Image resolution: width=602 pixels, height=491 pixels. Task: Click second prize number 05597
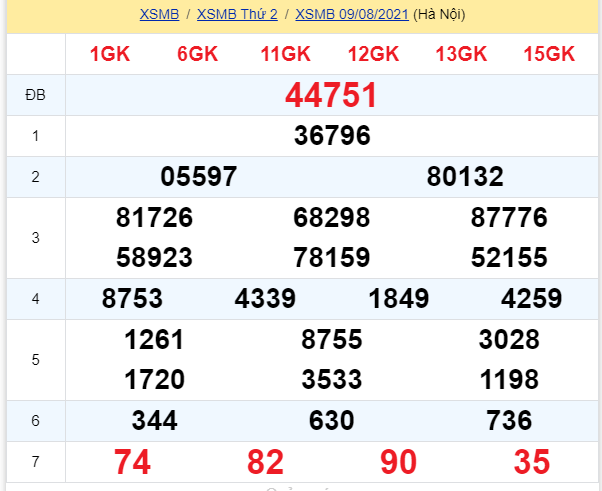[198, 177]
